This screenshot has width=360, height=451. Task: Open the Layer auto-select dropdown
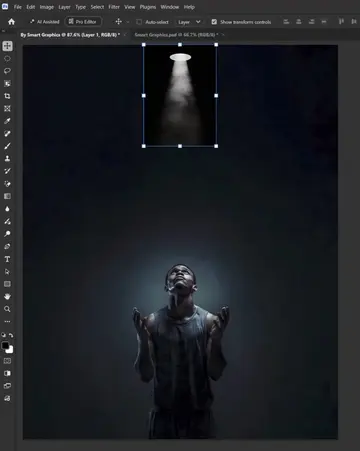coord(189,22)
